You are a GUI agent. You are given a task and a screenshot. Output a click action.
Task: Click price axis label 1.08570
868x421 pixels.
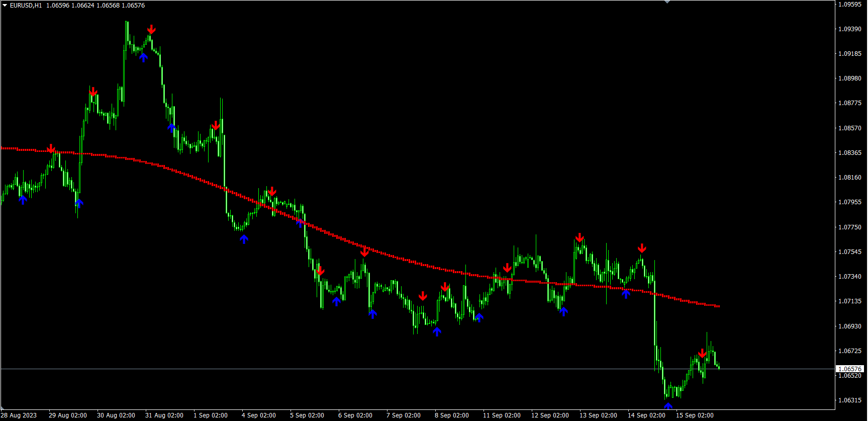pyautogui.click(x=850, y=128)
